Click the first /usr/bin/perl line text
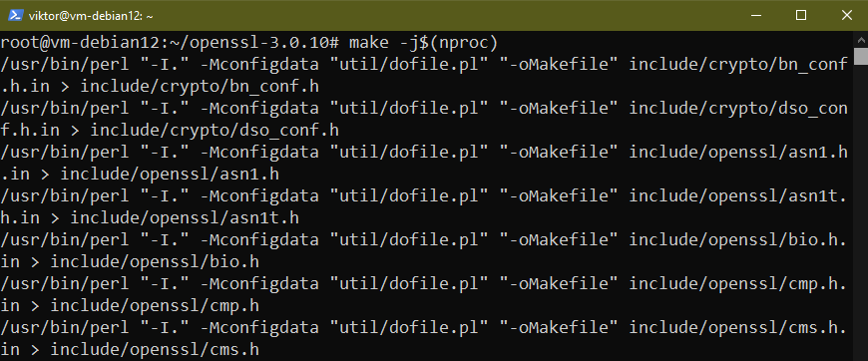Viewport: 868px width, 361px height. point(423,65)
